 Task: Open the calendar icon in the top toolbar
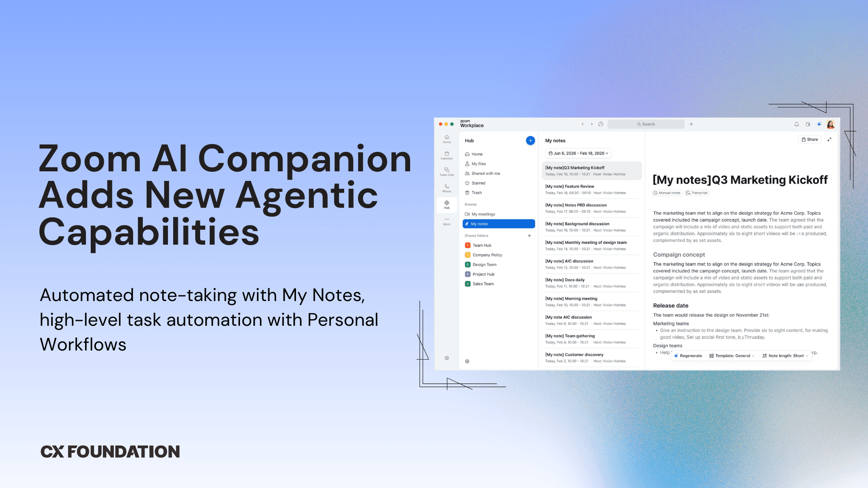pyautogui.click(x=808, y=124)
